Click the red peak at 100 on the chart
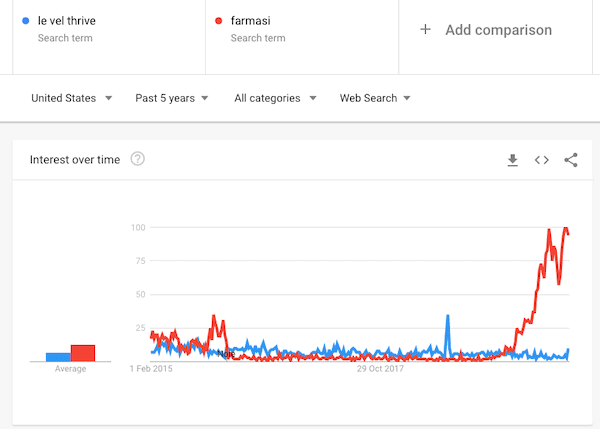Image resolution: width=600 pixels, height=429 pixels. pos(566,228)
